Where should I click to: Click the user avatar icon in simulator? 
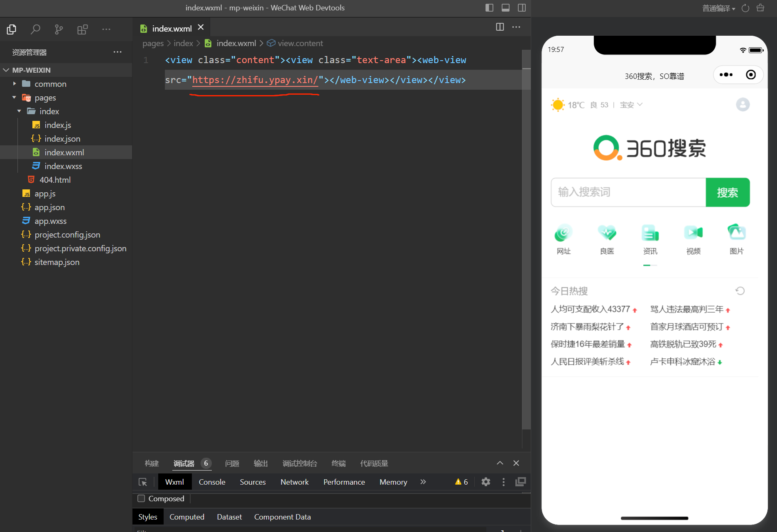(x=743, y=105)
